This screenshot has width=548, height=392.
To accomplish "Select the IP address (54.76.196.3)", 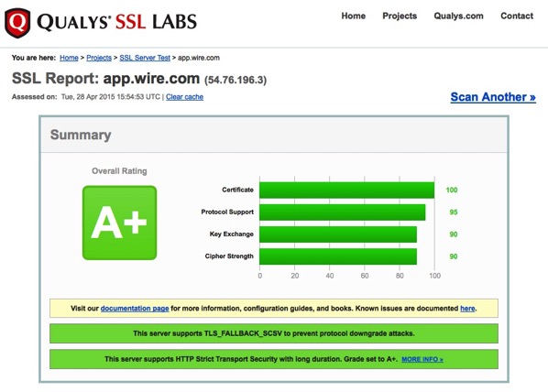I will coord(236,80).
